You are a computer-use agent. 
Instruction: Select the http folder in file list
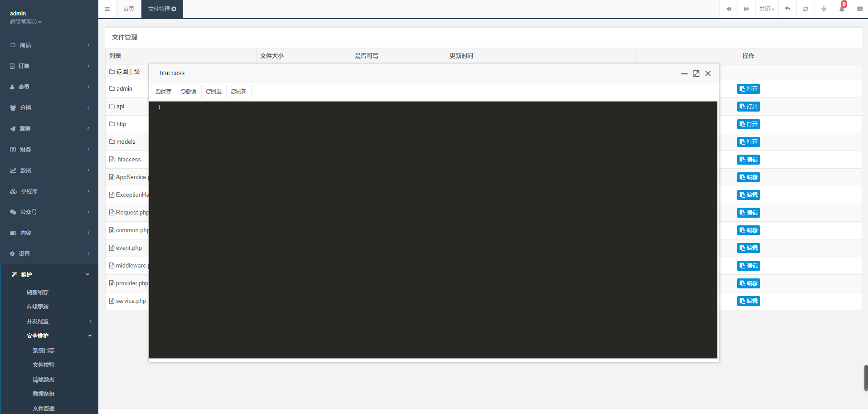(117, 124)
